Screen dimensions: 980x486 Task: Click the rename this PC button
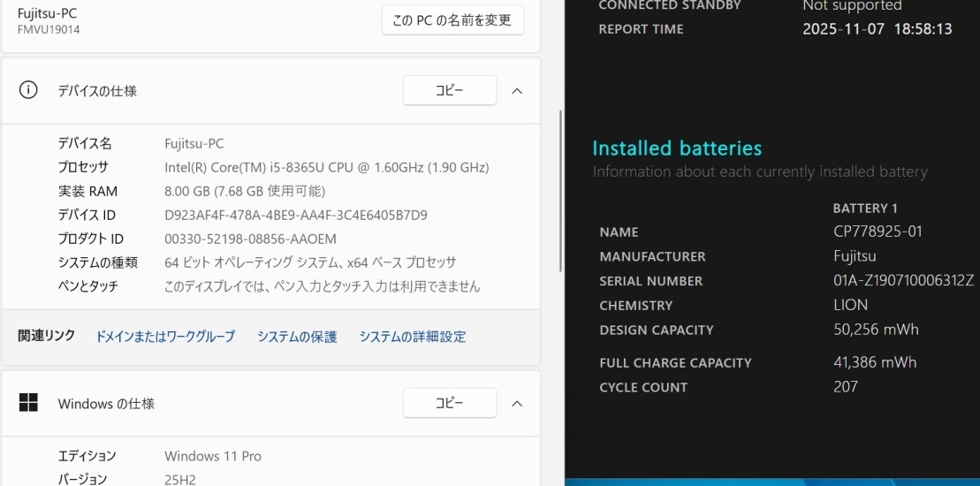coord(452,20)
